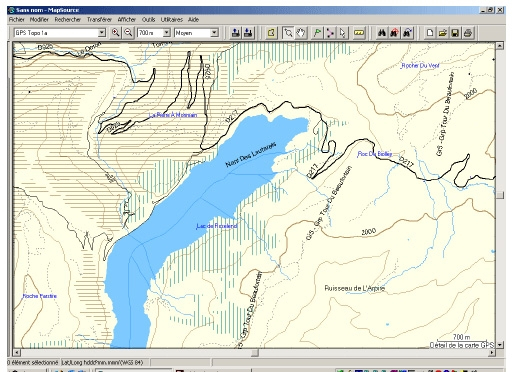
Task: Choose the arrow selection tool
Action: tap(342, 33)
